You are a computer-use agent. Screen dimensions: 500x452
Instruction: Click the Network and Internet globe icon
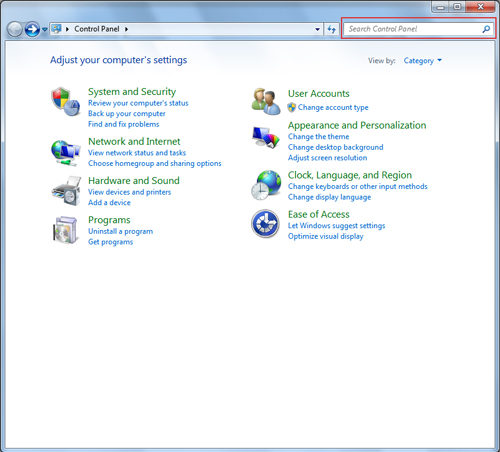click(66, 153)
